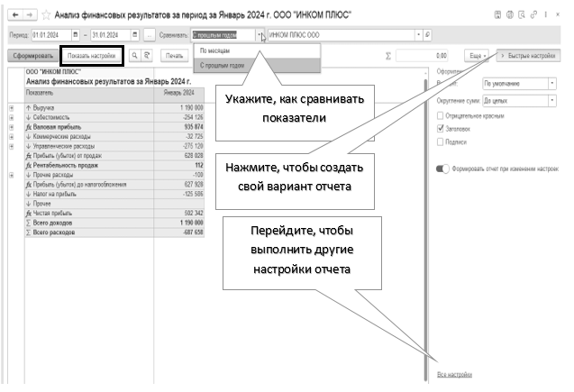The width and height of the screenshot is (574, 392).
Task: Expand the Валовая прибыль row group
Action: point(12,127)
